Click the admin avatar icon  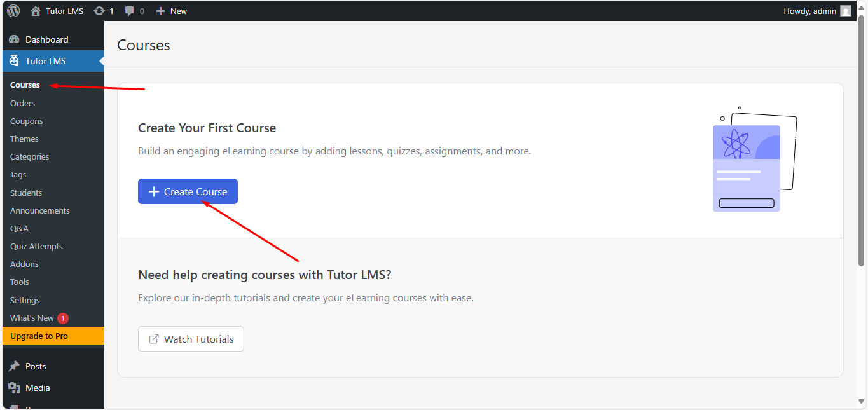coord(845,11)
